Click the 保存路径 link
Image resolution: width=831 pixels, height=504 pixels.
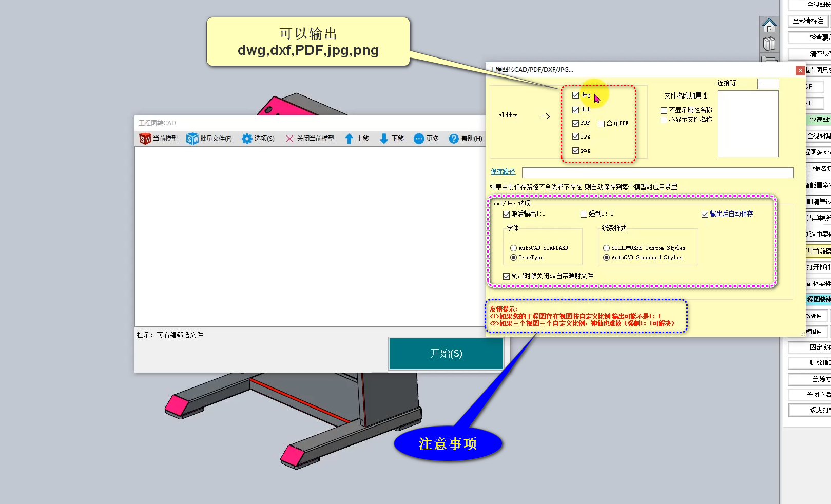click(x=503, y=172)
